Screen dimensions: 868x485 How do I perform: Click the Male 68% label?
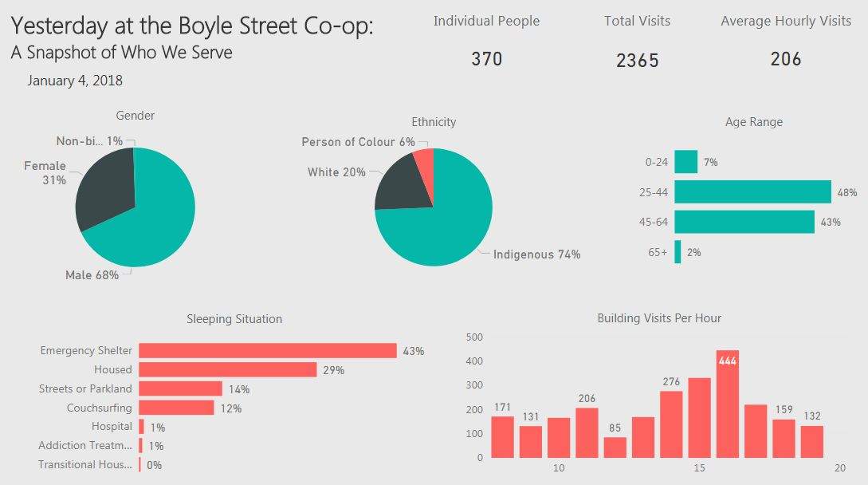pos(92,275)
